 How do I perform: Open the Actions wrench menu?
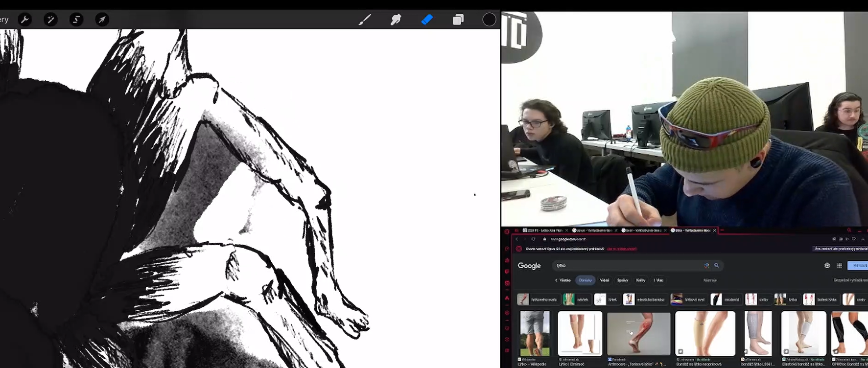pyautogui.click(x=24, y=20)
